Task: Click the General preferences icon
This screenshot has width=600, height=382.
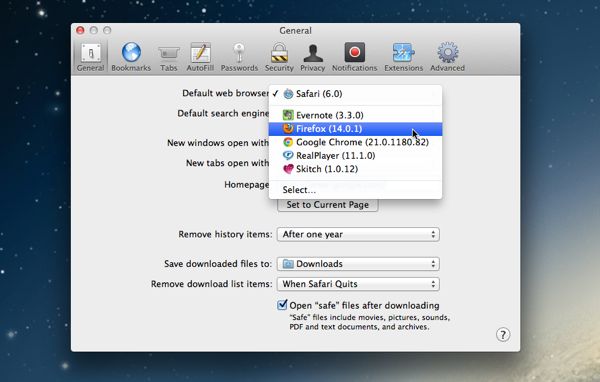Action: coord(91,57)
